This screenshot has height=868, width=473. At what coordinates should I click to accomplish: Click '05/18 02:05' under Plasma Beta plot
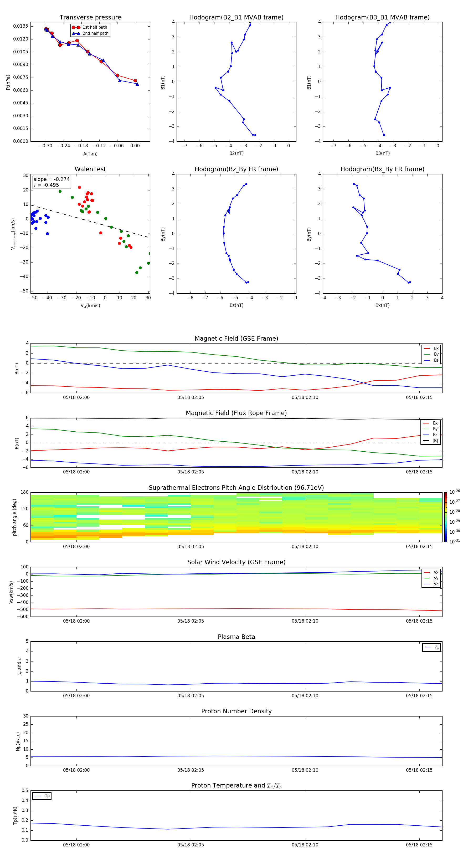coord(191,695)
